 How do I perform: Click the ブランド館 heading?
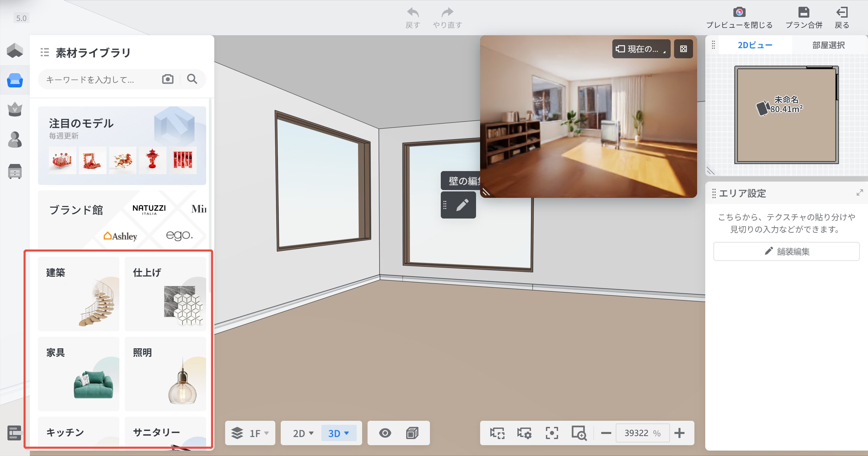(x=76, y=210)
